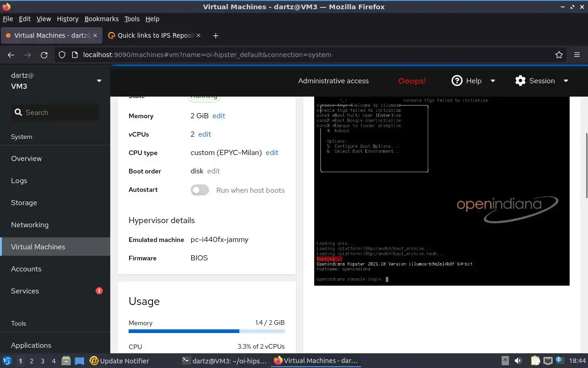
Task: Click the page vertical scrollbar
Action: point(586,166)
